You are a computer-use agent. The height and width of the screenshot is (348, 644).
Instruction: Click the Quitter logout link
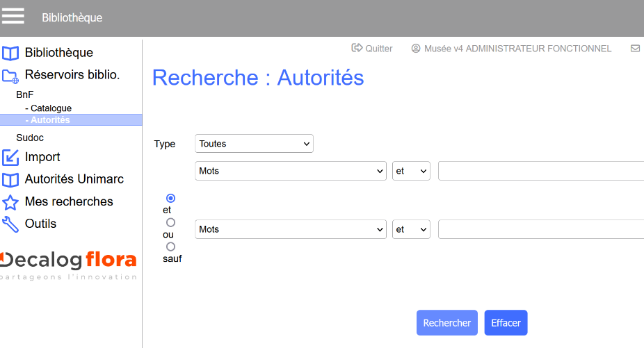click(373, 49)
